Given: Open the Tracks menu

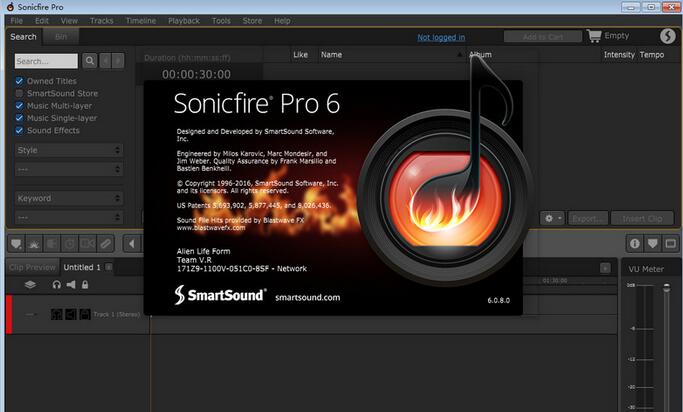Looking at the screenshot, I should (101, 20).
